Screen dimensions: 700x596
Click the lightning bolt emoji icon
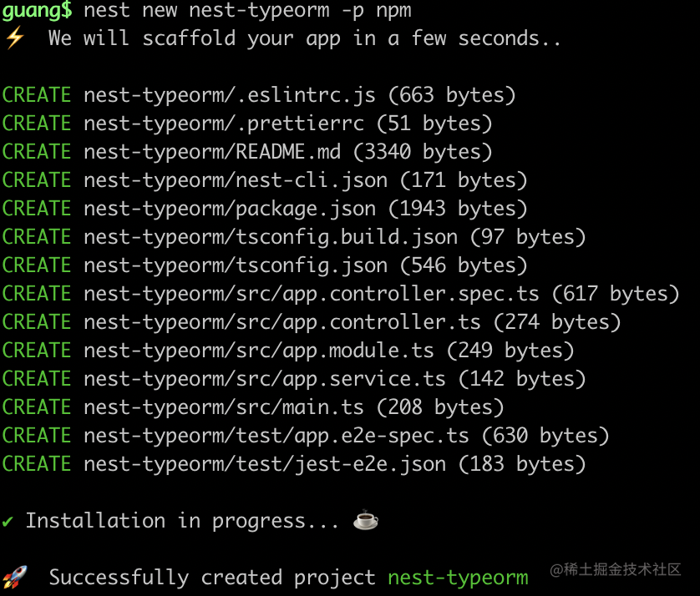[14, 38]
